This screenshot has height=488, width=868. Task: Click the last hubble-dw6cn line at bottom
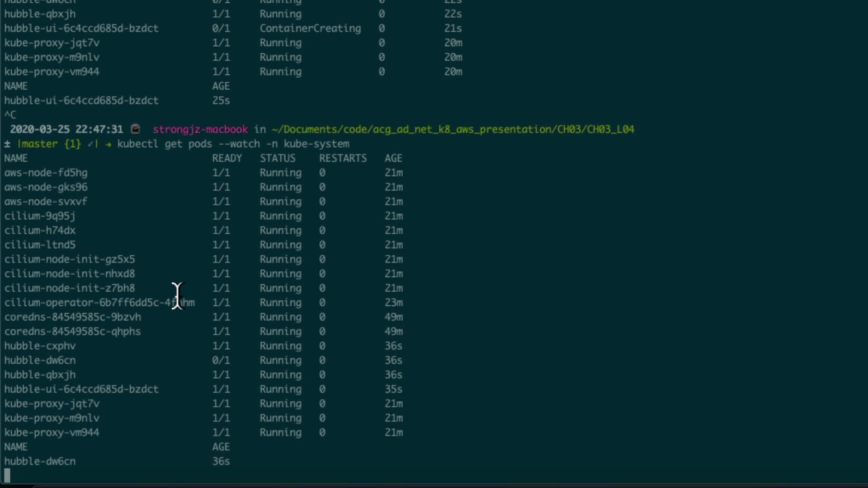tap(40, 461)
